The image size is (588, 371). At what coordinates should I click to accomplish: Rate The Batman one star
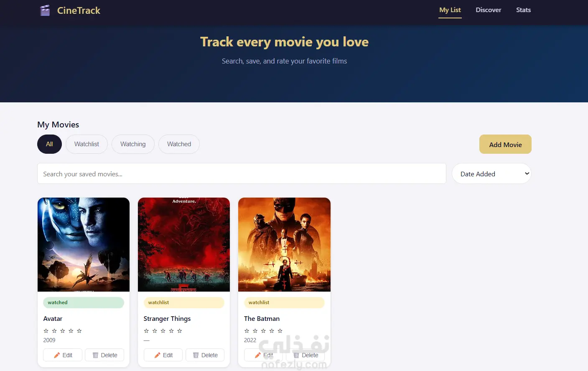(247, 331)
